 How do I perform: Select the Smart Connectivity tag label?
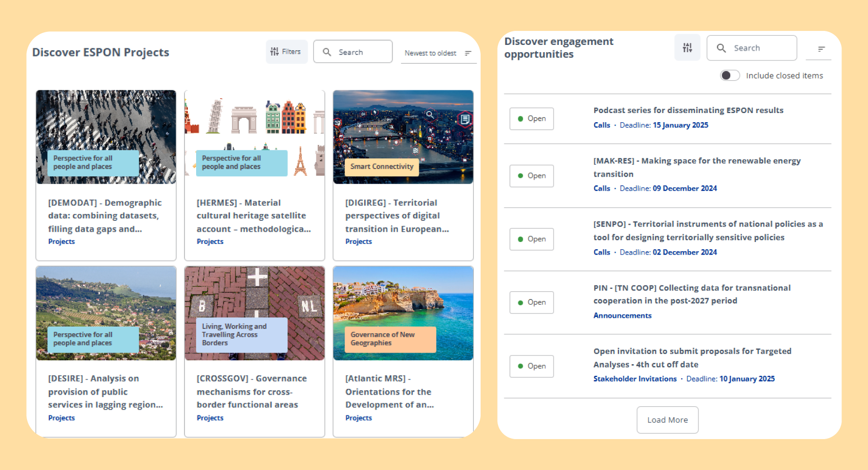pyautogui.click(x=382, y=167)
